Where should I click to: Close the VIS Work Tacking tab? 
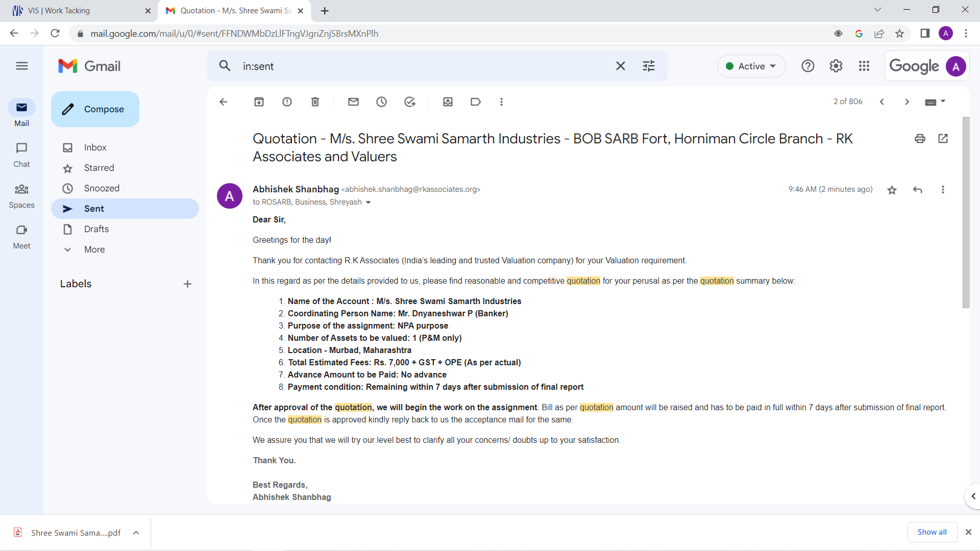tap(148, 11)
